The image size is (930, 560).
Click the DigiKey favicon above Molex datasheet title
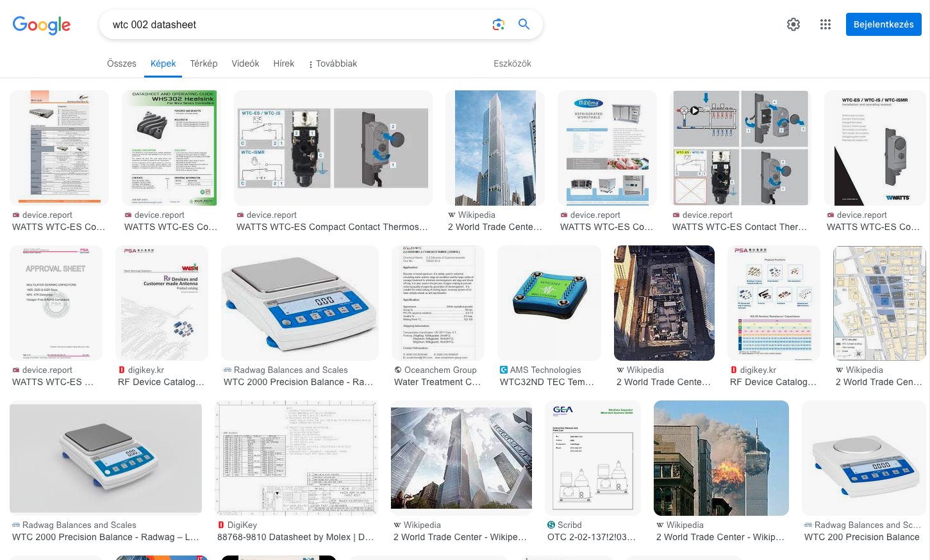(221, 525)
